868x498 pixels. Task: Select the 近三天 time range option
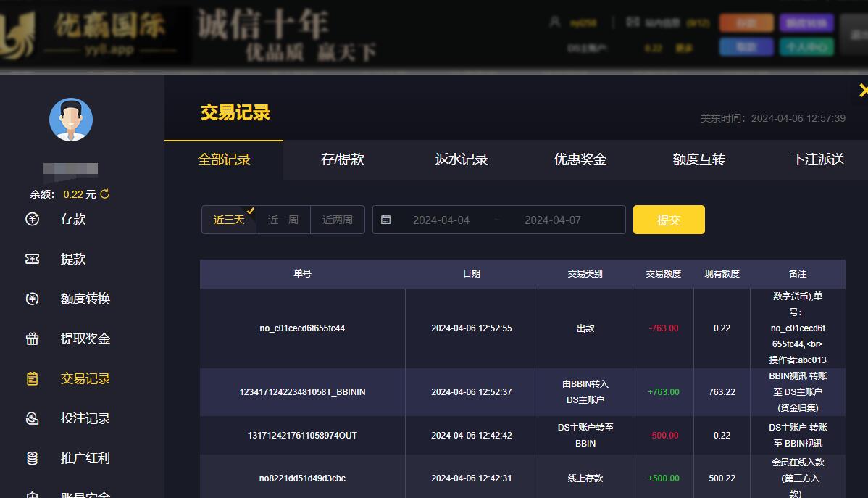[x=228, y=220]
